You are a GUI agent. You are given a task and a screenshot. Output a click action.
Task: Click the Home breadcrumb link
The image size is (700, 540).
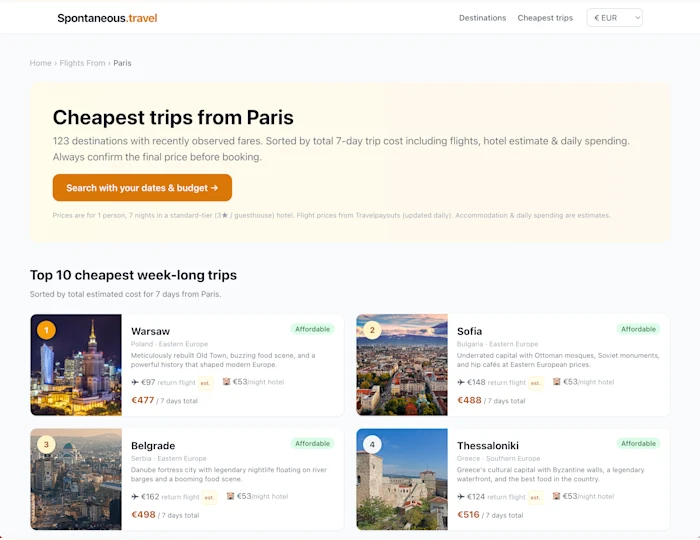pos(41,63)
